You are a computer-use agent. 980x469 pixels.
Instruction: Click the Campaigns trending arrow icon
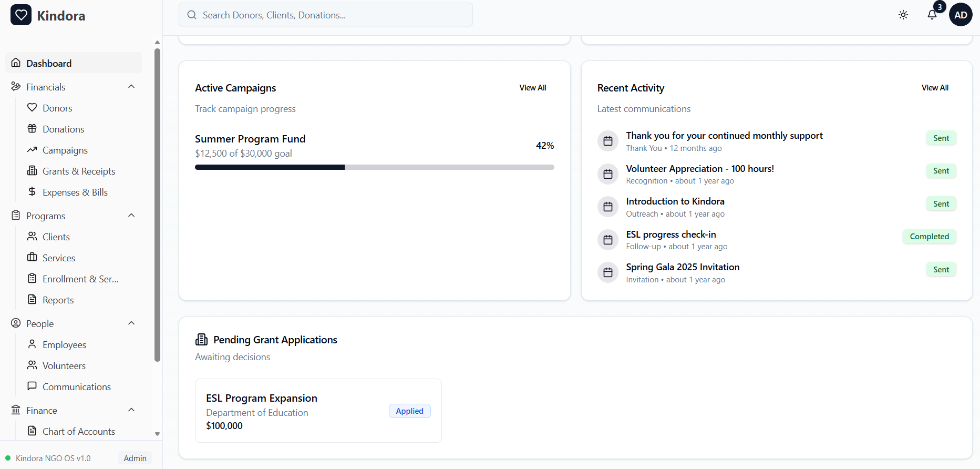[32, 149]
